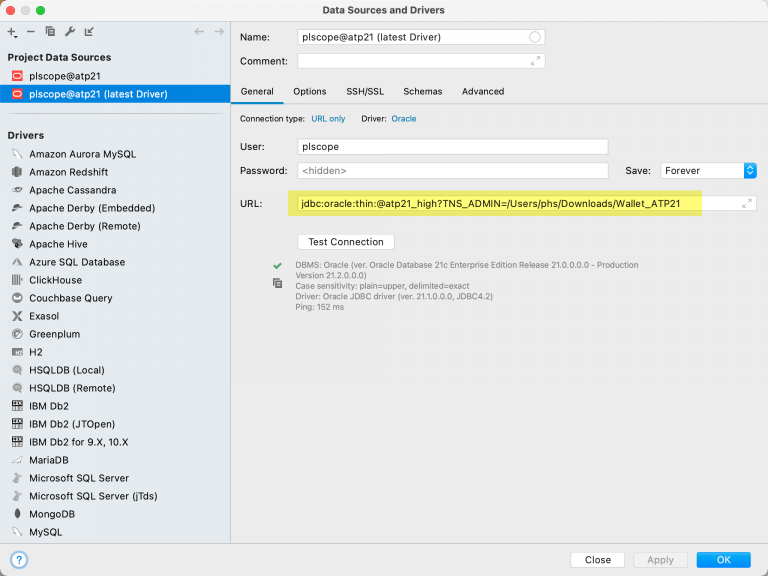Open the Schemas tab
Screen dimensions: 768x576
coord(422,92)
